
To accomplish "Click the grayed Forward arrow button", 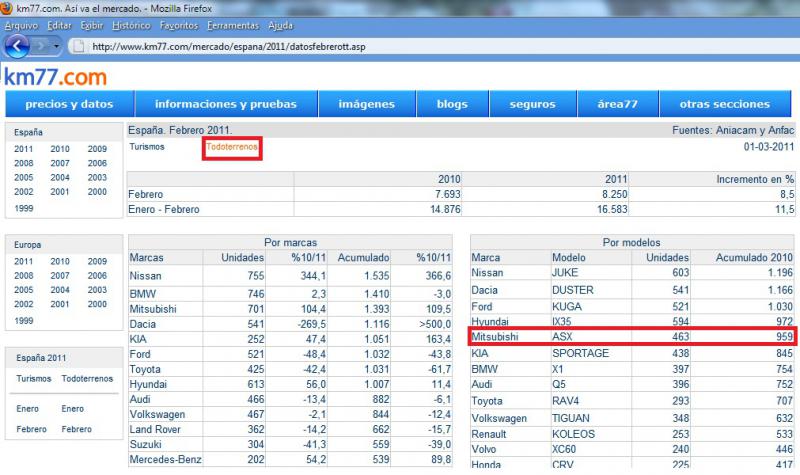I will pyautogui.click(x=41, y=46).
